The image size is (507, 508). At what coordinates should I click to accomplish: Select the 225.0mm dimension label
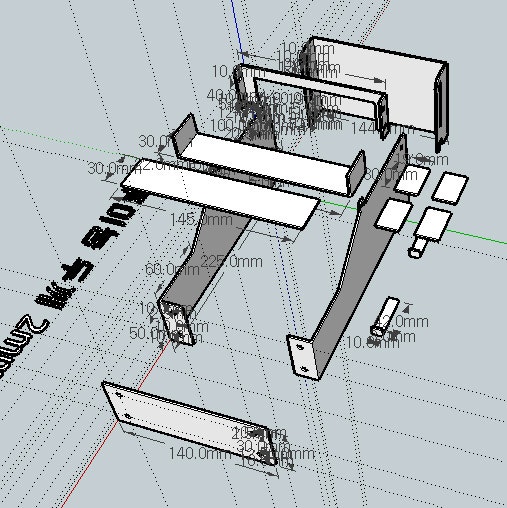pos(231,261)
